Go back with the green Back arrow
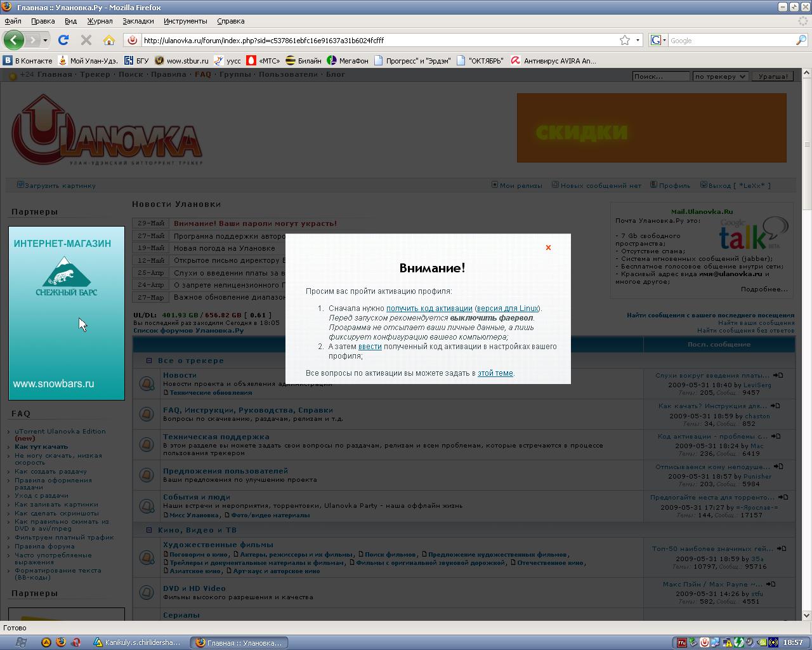Screen dimensions: 812x650 click(14, 40)
